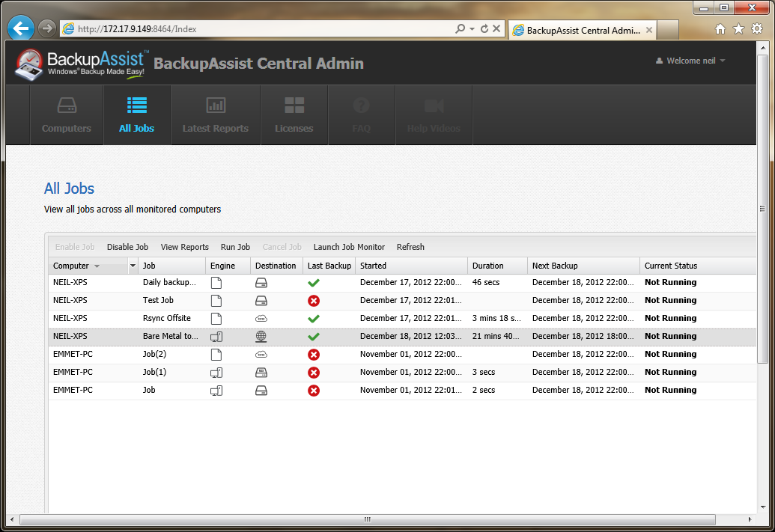Open the Help Videos tab

(434, 115)
